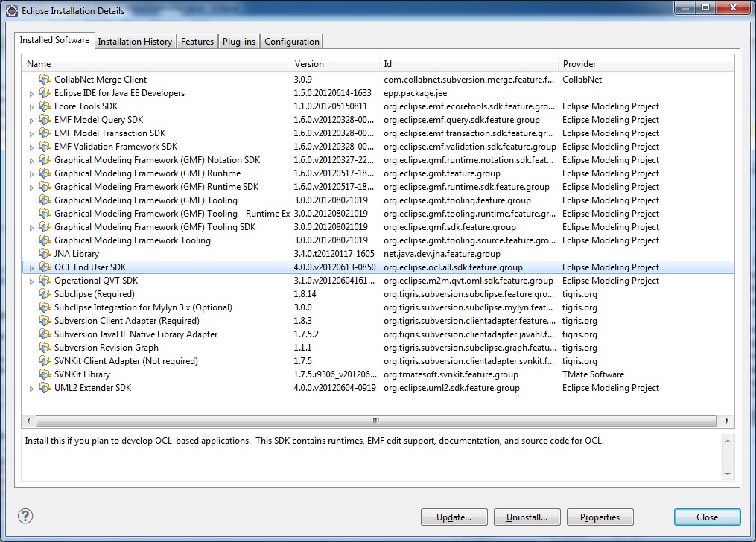Expand the EMF Validation Framework SDK node

click(x=31, y=147)
